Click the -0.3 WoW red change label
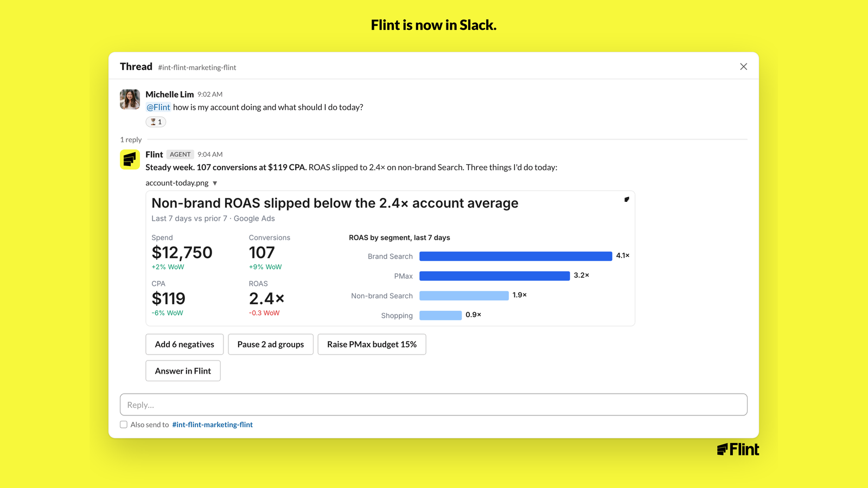Screen dimensions: 868x488 (x=264, y=313)
